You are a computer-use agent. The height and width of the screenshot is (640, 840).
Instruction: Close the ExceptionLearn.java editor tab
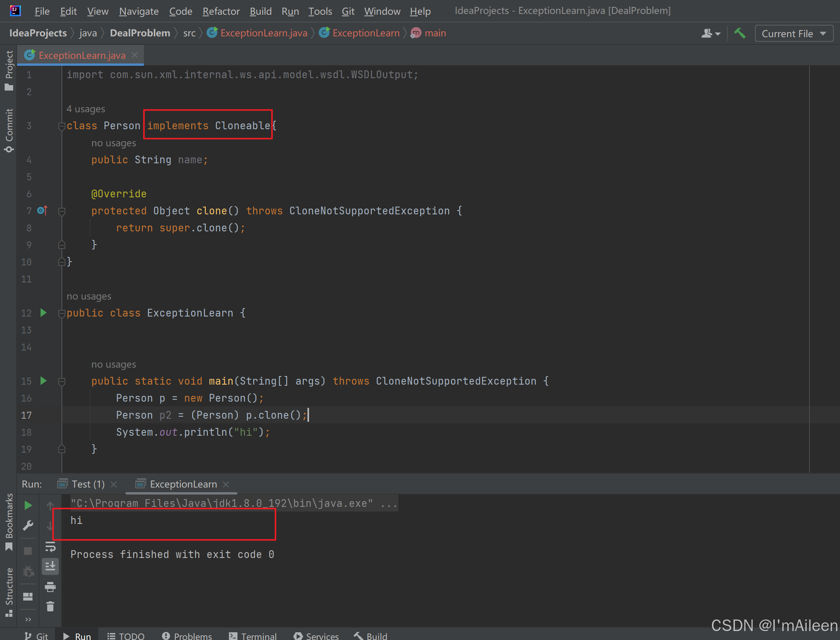click(135, 55)
